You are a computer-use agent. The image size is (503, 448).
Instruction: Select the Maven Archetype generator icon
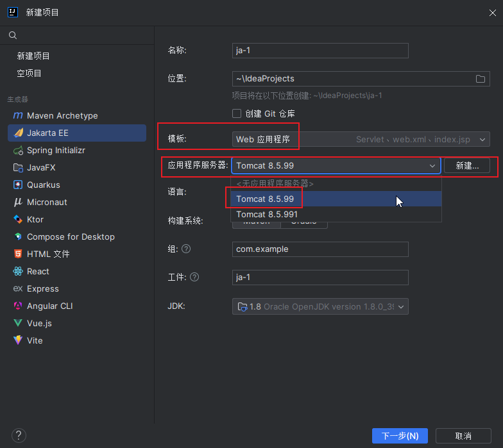[18, 115]
